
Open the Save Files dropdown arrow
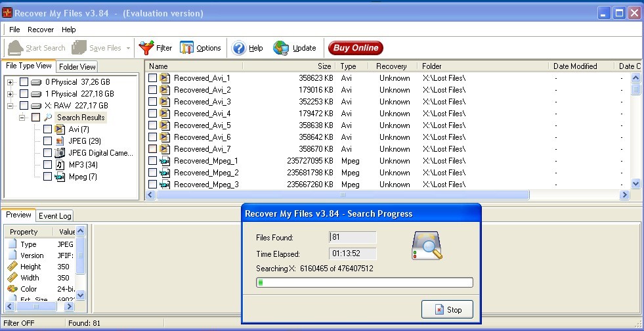tap(128, 48)
